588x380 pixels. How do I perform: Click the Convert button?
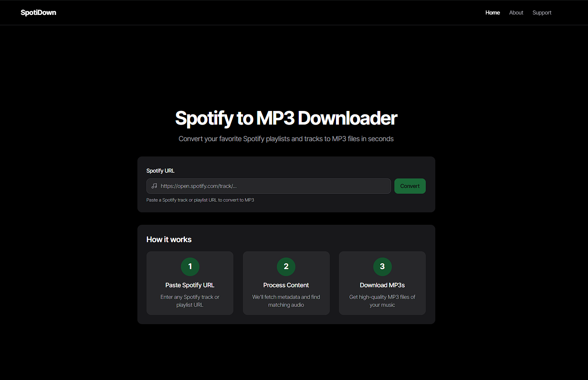tap(410, 186)
